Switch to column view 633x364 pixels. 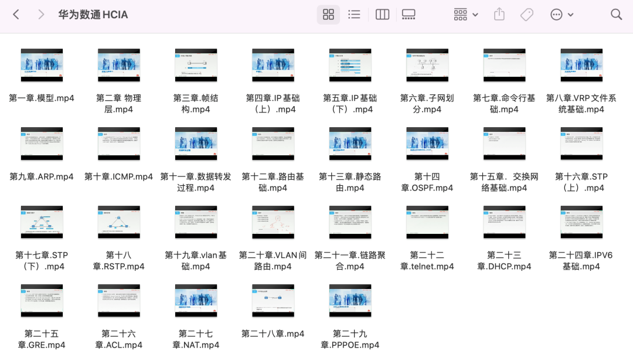382,15
